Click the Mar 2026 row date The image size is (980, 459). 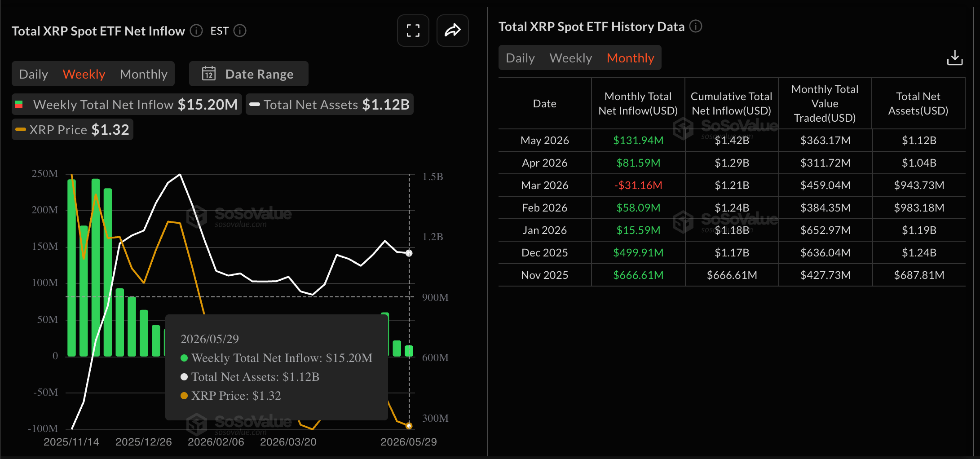(544, 185)
